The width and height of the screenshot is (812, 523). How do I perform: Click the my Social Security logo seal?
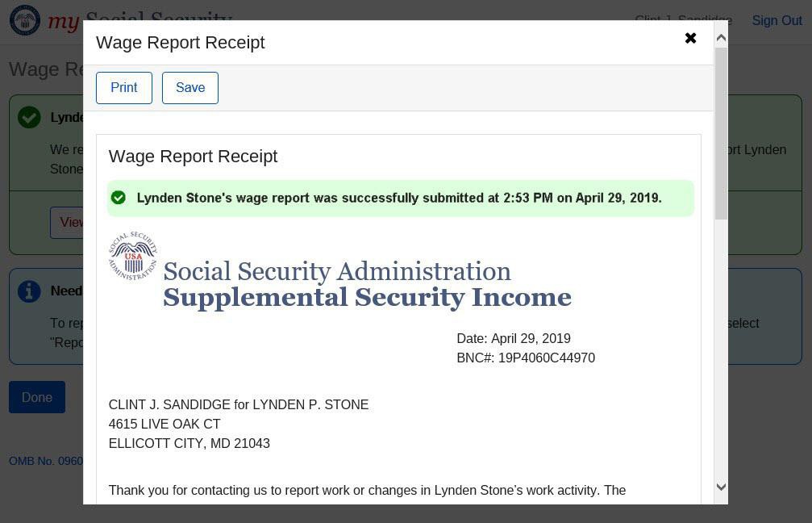(25, 20)
